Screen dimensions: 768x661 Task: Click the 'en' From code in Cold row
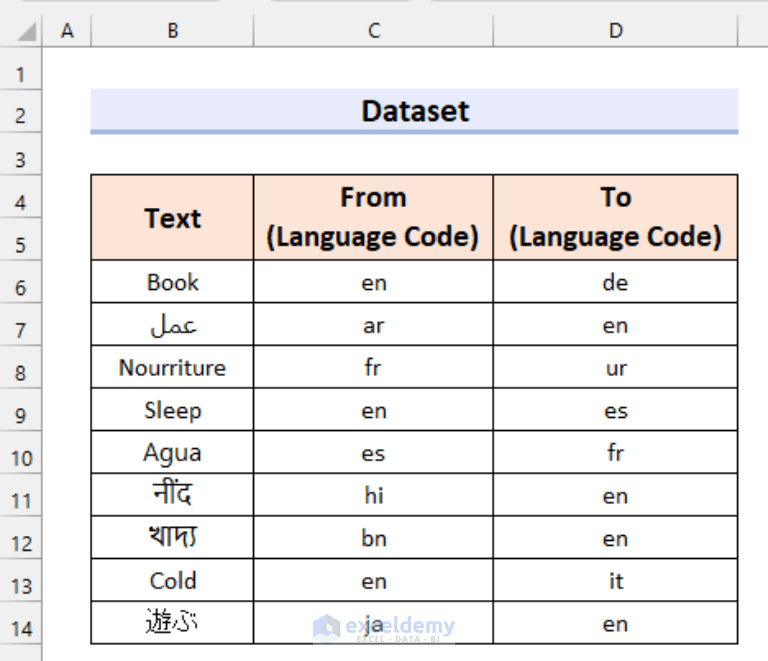(373, 580)
